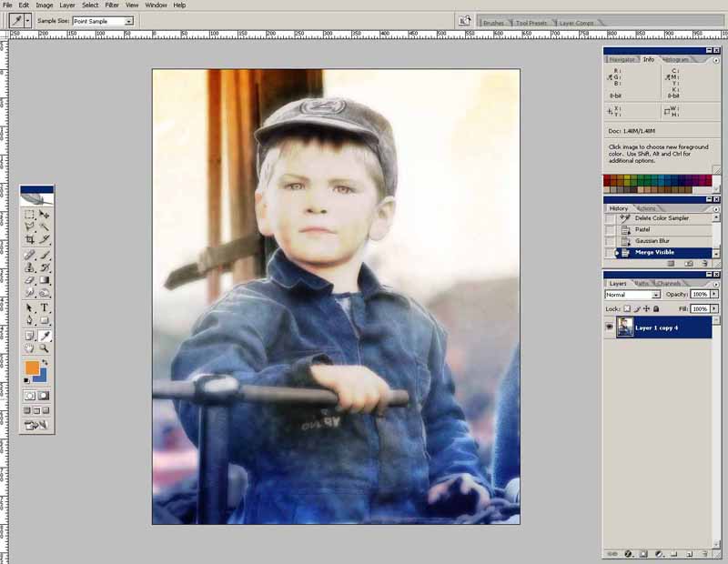The width and height of the screenshot is (728, 564).
Task: Open Layers panel flyout menu
Action: pyautogui.click(x=716, y=284)
